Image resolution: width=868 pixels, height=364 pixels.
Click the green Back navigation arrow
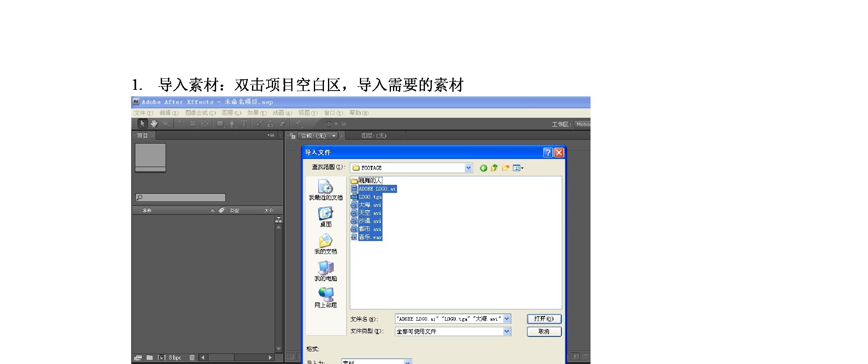483,168
